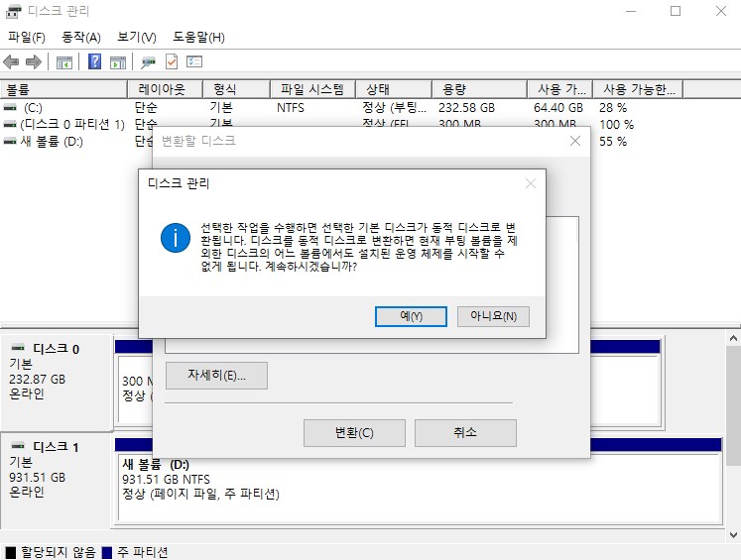The height and width of the screenshot is (560, 741).
Task: Sort by the 레이아웃 column header
Action: [165, 89]
